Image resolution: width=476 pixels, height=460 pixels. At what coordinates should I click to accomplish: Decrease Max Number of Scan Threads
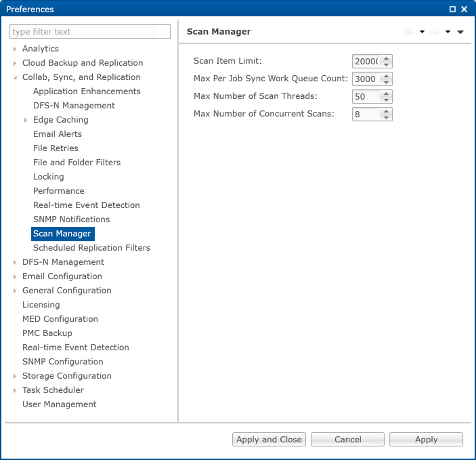click(x=386, y=100)
